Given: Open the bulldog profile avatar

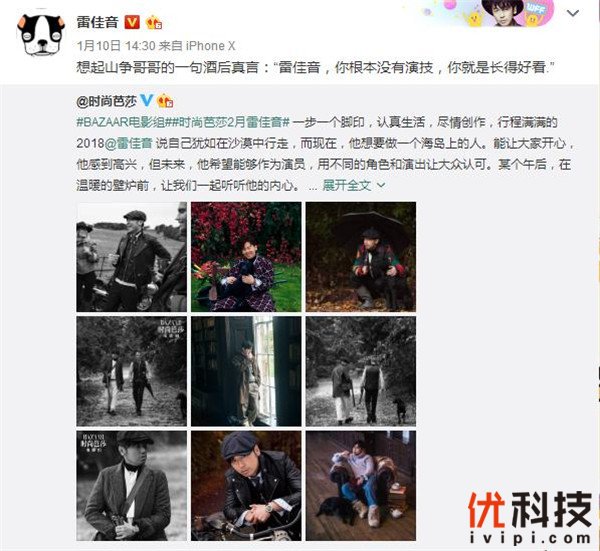Looking at the screenshot, I should (x=41, y=35).
